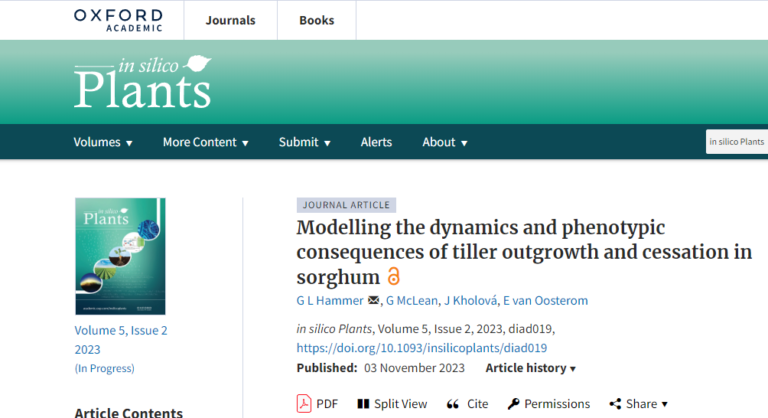This screenshot has width=768, height=418.
Task: Open the Books tab
Action: coord(316,20)
